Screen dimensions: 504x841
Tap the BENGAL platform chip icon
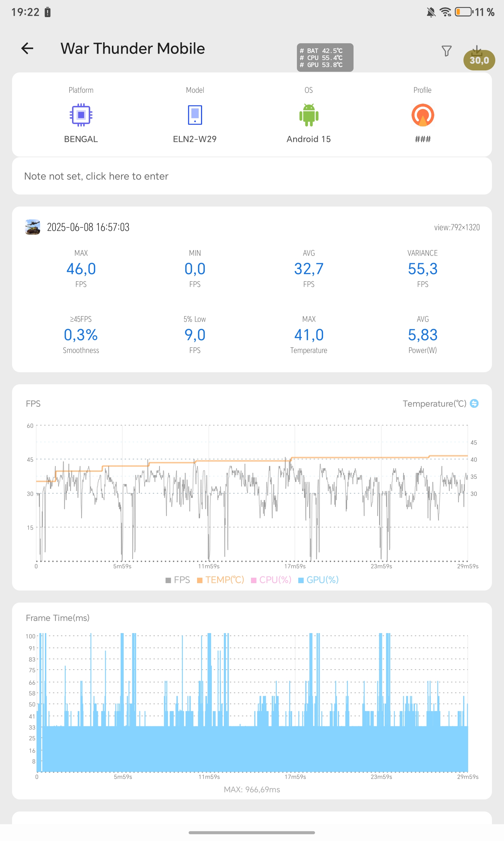point(81,115)
